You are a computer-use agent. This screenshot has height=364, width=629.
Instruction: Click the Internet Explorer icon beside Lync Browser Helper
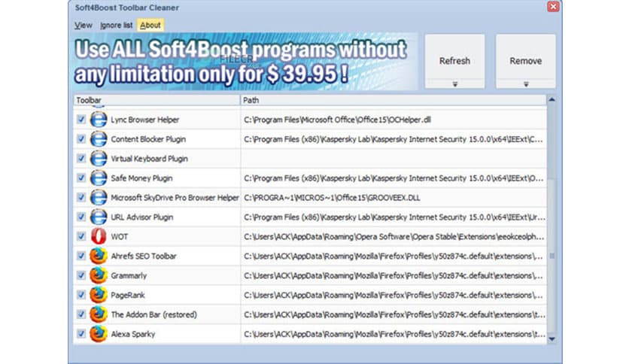coord(99,120)
